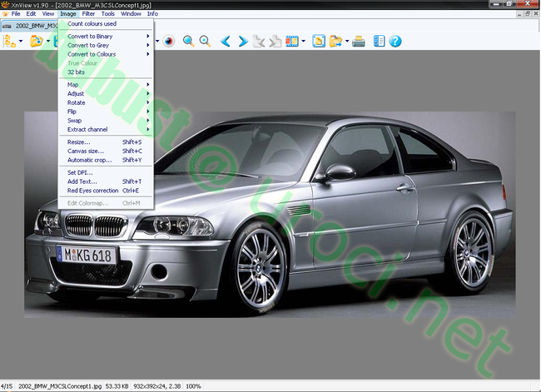Click the Zoom Out magnifier icon
541x392 pixels.
click(x=205, y=41)
